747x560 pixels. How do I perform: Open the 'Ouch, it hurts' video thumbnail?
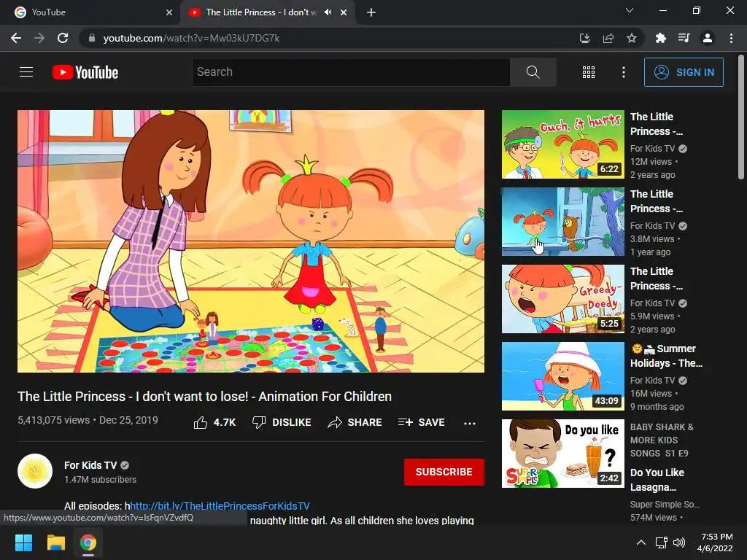click(563, 144)
